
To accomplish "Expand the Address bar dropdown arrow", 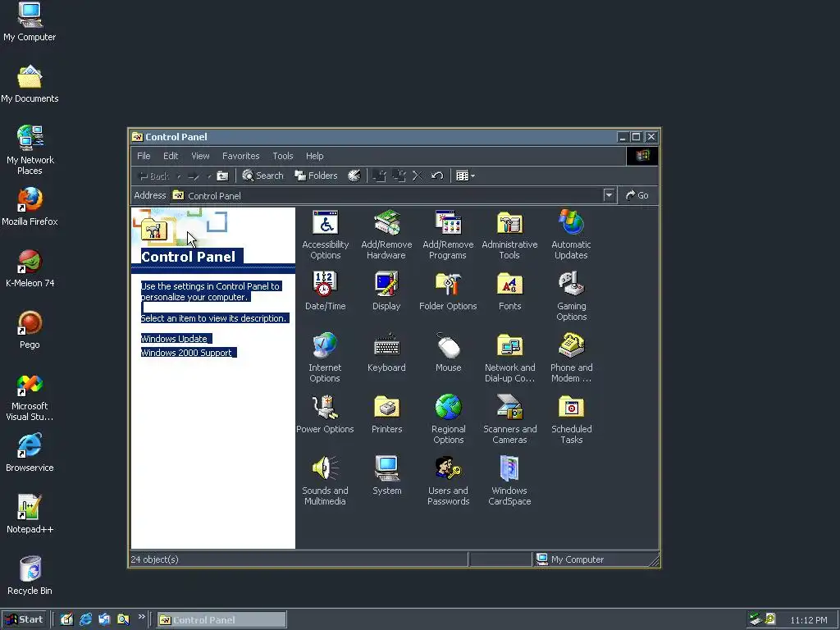I will [x=609, y=195].
